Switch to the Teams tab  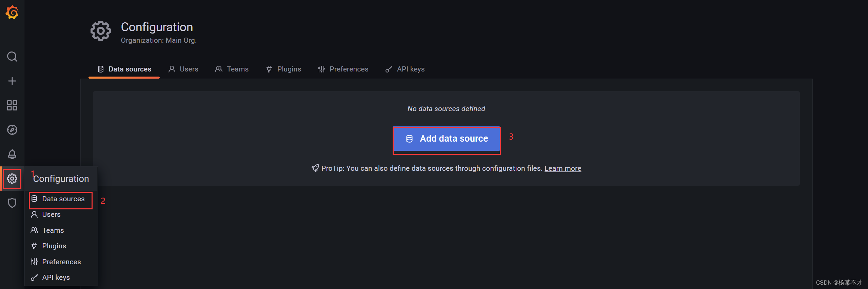(232, 69)
